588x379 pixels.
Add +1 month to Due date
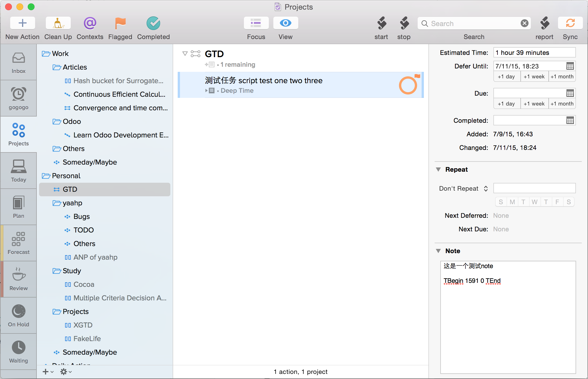point(562,104)
